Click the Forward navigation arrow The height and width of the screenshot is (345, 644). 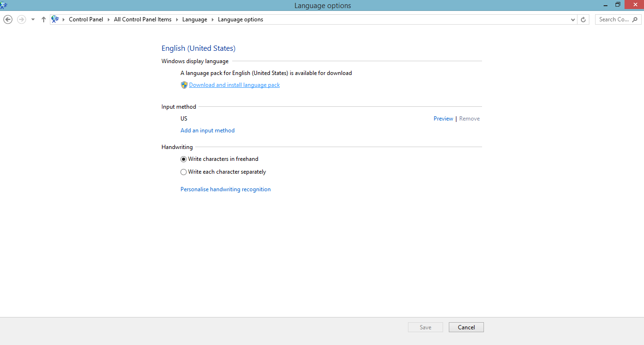(21, 19)
